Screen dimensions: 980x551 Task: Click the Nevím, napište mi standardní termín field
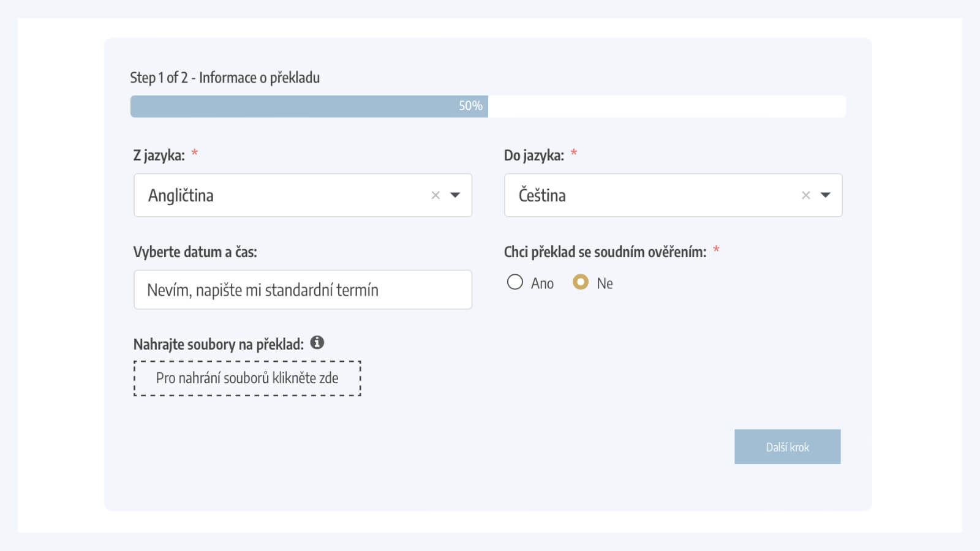coord(303,290)
